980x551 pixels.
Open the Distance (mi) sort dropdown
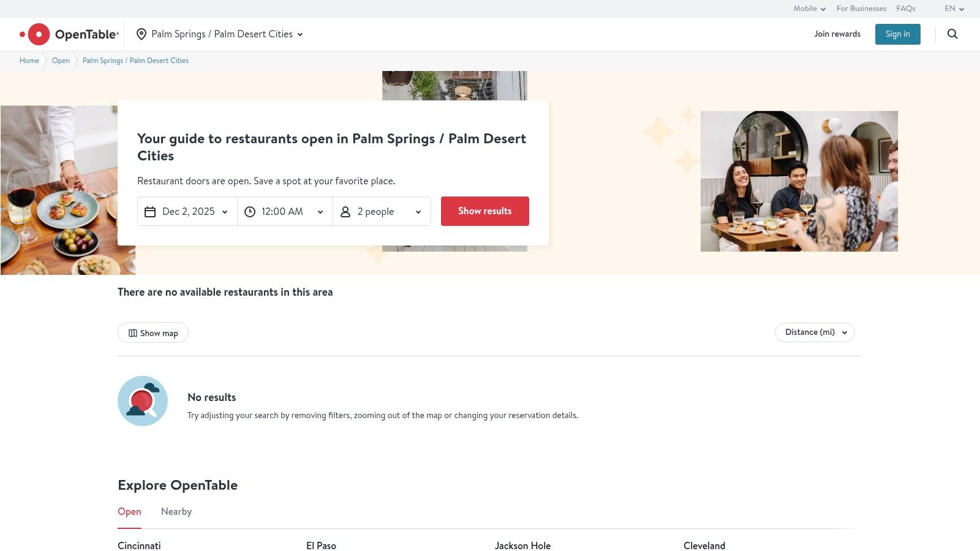click(815, 332)
